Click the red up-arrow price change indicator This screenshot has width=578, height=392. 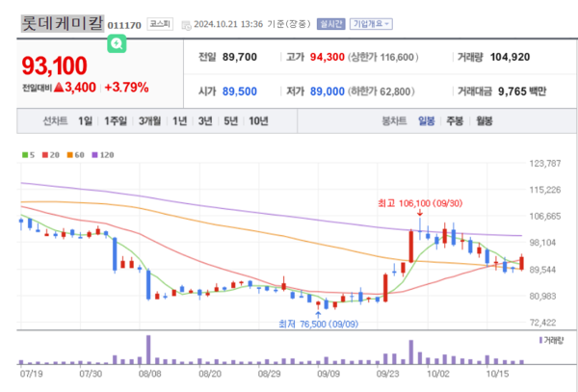coord(58,88)
